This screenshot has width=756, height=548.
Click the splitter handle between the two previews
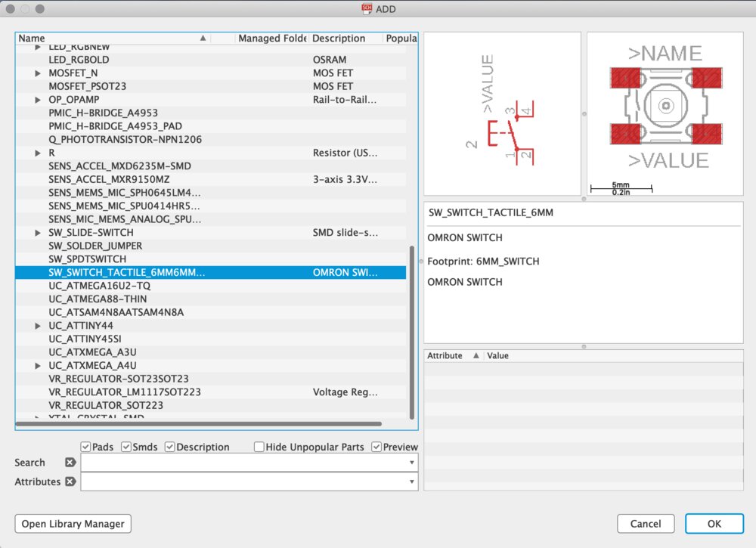pos(584,114)
